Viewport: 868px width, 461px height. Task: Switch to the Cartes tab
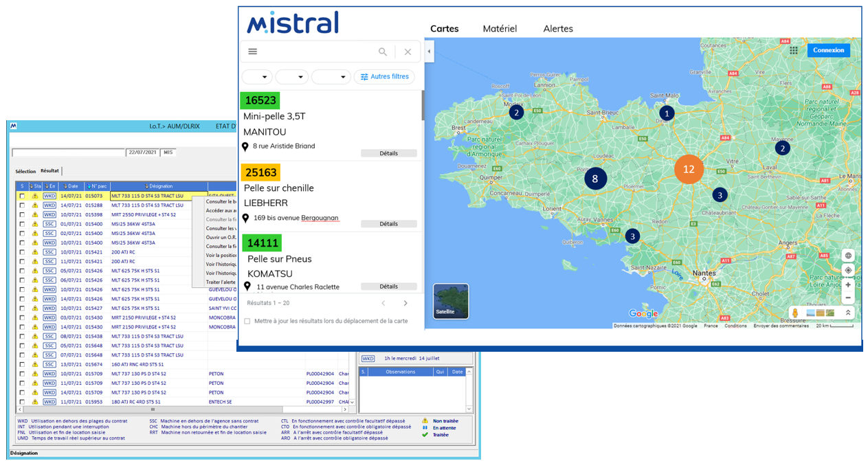tap(445, 29)
